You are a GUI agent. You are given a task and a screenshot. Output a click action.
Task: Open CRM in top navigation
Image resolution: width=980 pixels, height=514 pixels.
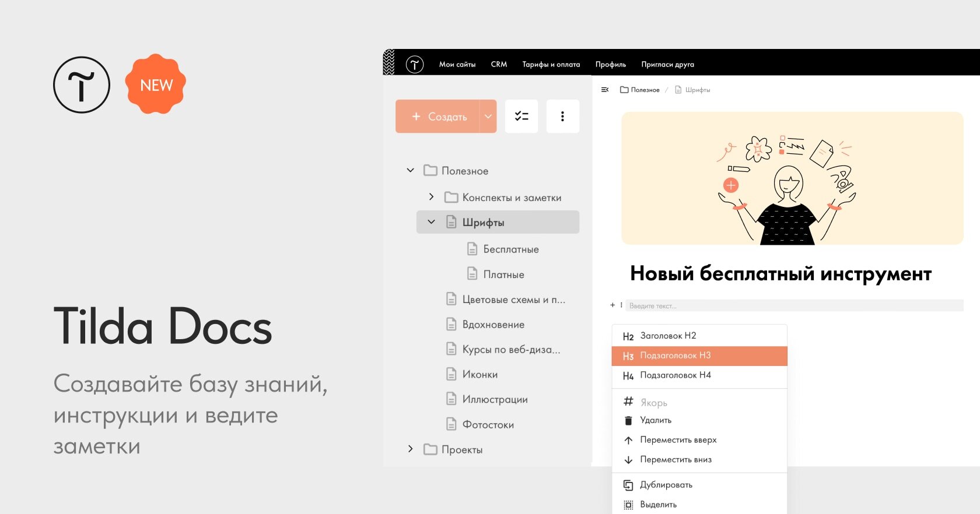click(x=499, y=65)
